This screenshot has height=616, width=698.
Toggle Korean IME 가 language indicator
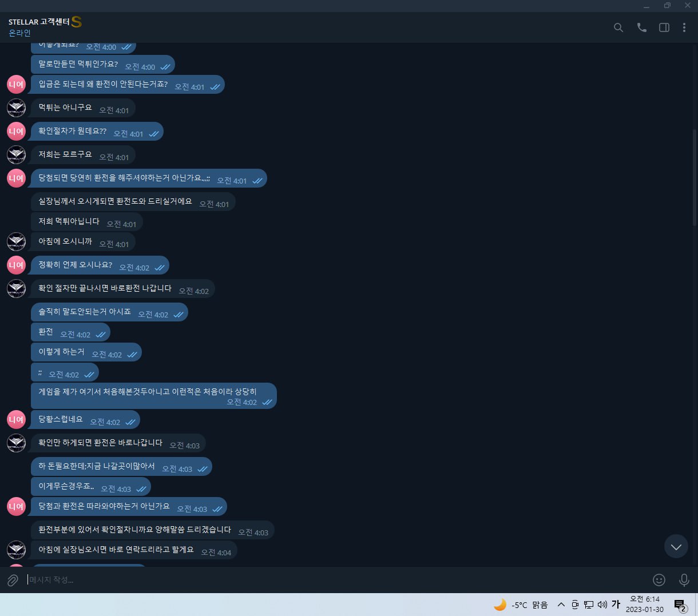click(616, 604)
